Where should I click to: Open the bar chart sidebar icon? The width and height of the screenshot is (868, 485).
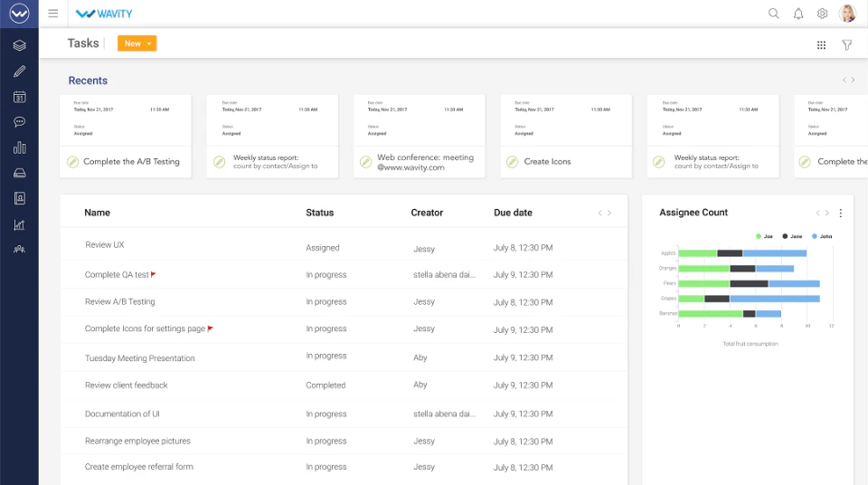point(19,147)
